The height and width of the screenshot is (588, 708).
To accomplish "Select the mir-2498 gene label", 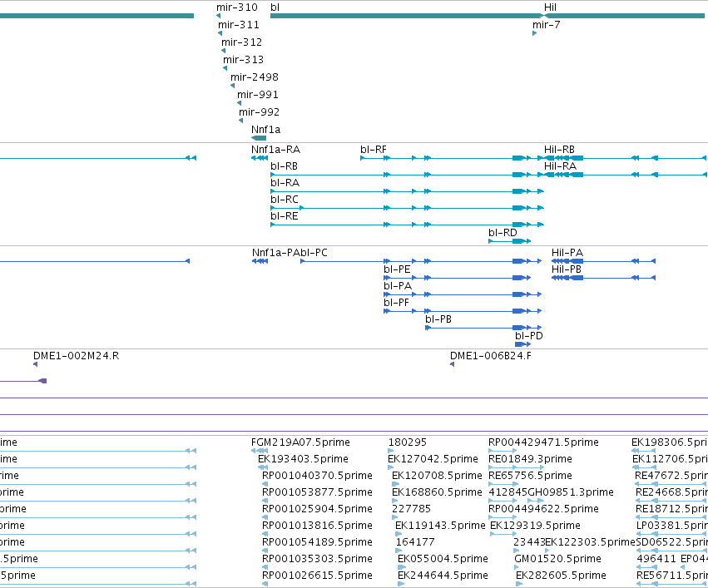I will (255, 77).
